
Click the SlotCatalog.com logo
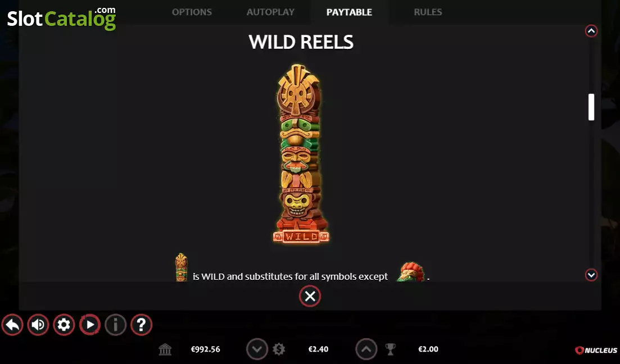point(62,18)
